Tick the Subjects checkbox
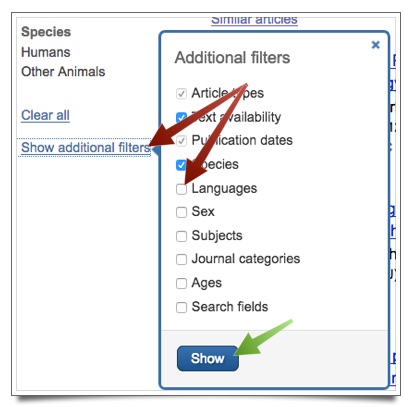The image size is (414, 407). point(181,236)
